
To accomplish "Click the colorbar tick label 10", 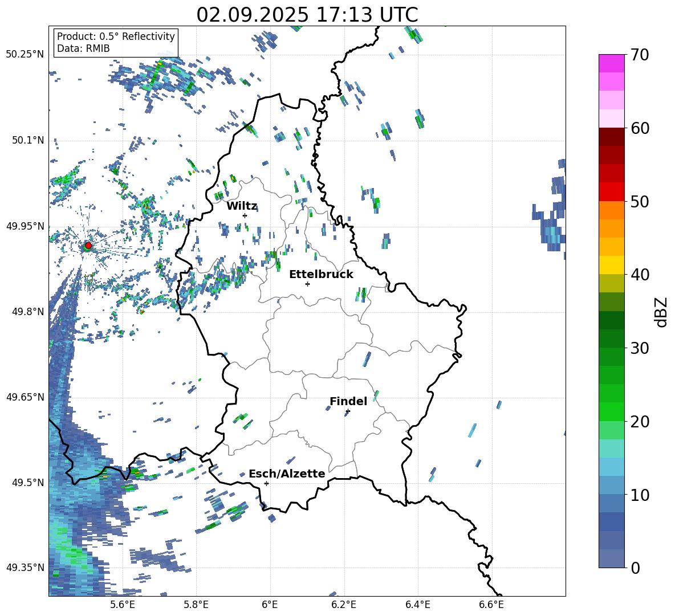I will point(640,495).
